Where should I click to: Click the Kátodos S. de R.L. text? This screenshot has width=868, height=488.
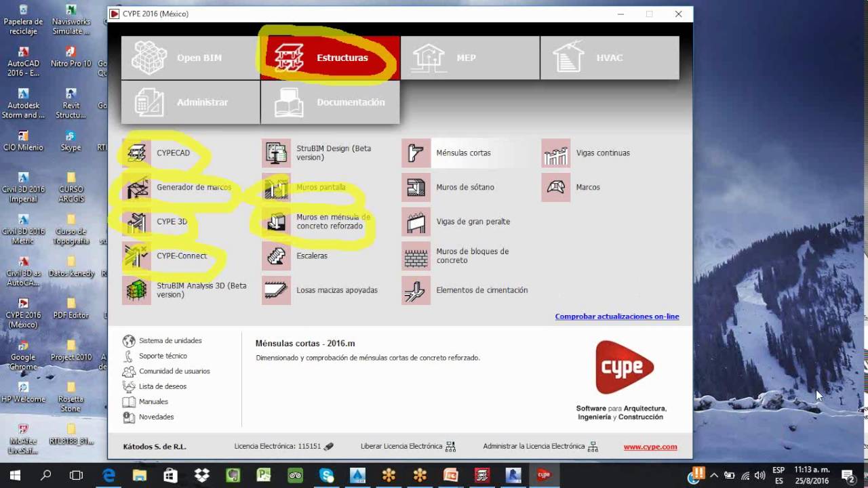(x=155, y=447)
